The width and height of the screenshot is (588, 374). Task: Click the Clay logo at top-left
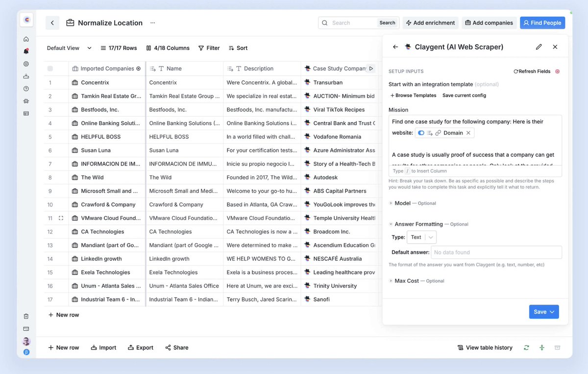(x=26, y=20)
